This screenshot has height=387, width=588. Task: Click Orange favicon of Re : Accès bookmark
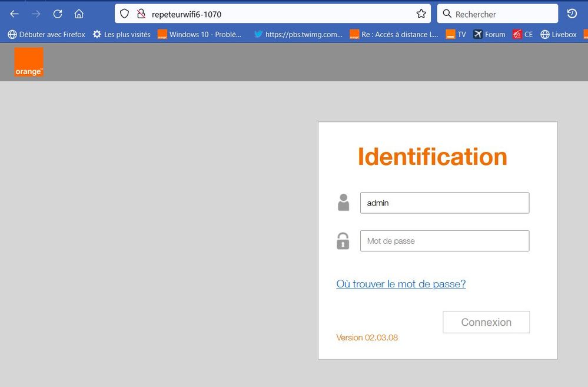click(354, 35)
